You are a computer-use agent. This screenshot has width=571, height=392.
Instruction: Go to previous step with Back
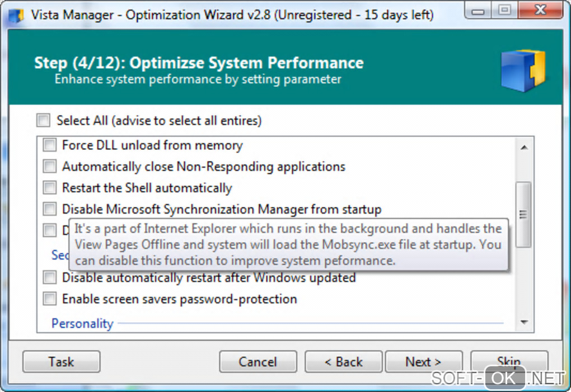click(344, 362)
